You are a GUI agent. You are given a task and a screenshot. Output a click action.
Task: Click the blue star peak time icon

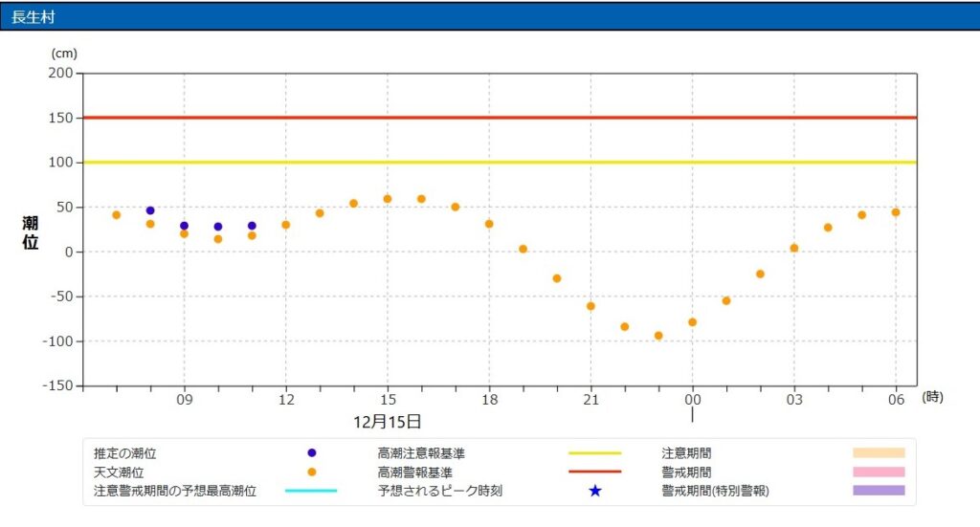pyautogui.click(x=595, y=491)
